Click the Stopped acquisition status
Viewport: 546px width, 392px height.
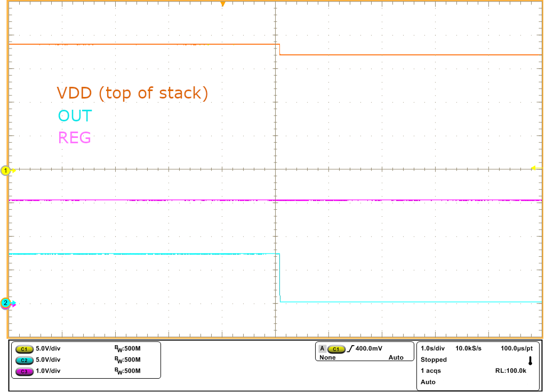click(433, 360)
